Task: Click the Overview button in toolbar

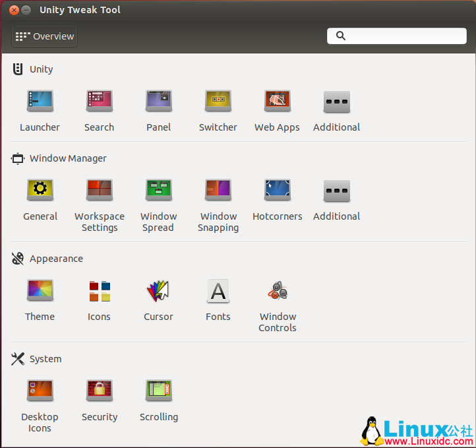Action: point(44,36)
